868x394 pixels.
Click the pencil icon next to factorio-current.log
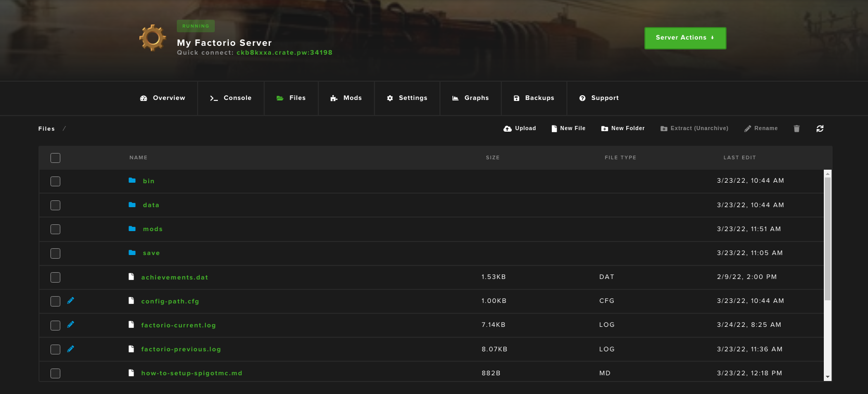click(71, 324)
